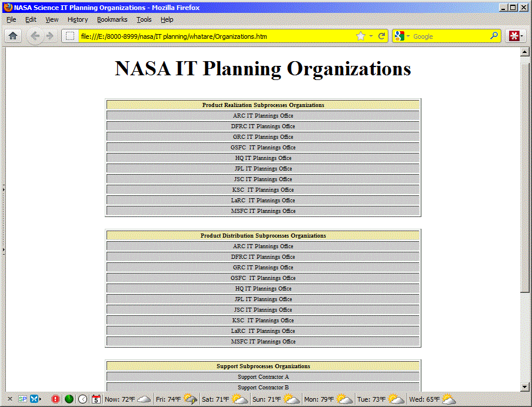Click the 'Sat: 71°F' forecast text

[x=215, y=399]
